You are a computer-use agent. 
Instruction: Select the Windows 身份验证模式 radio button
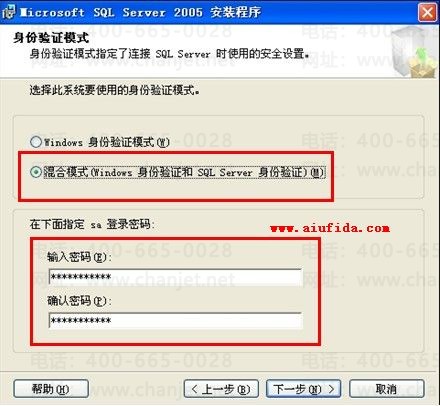36,142
